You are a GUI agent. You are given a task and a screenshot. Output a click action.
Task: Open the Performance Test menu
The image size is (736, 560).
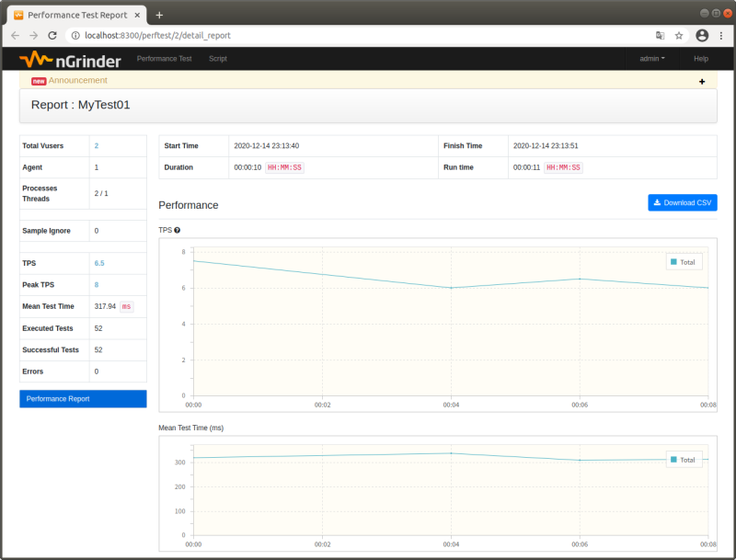[164, 59]
